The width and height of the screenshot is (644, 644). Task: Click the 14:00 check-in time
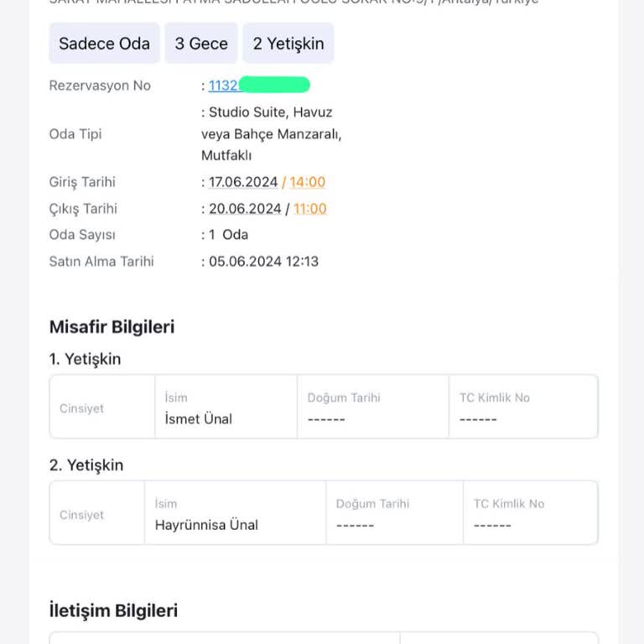[x=308, y=182]
